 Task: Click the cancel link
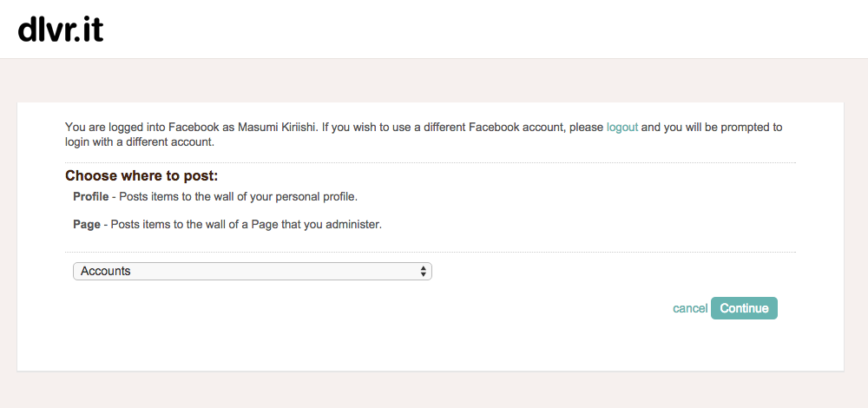click(690, 308)
